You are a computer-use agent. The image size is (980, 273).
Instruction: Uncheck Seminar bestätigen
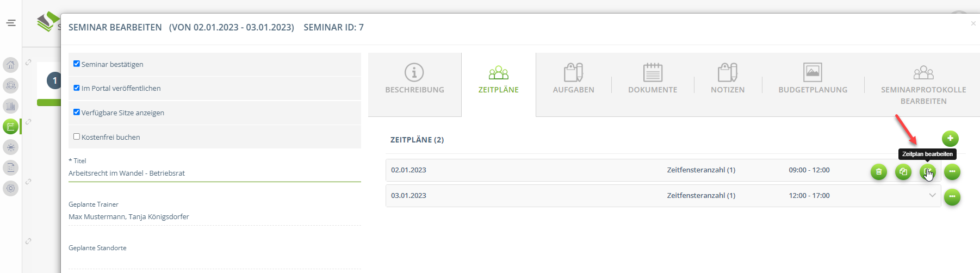coord(77,64)
